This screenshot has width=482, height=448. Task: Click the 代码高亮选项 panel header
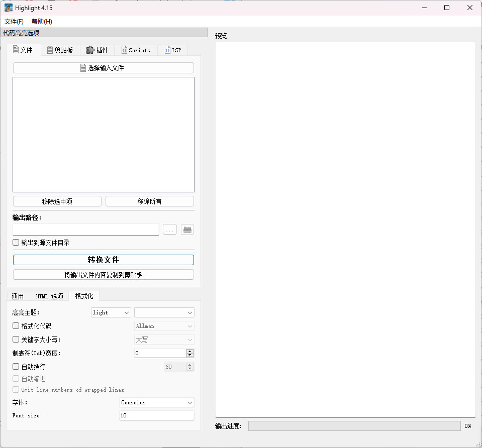tap(105, 33)
